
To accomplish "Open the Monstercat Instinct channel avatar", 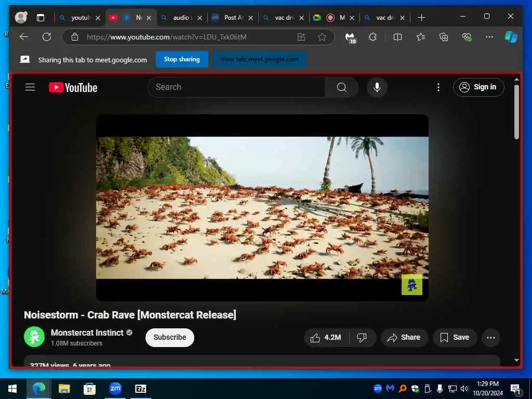I will pos(34,337).
